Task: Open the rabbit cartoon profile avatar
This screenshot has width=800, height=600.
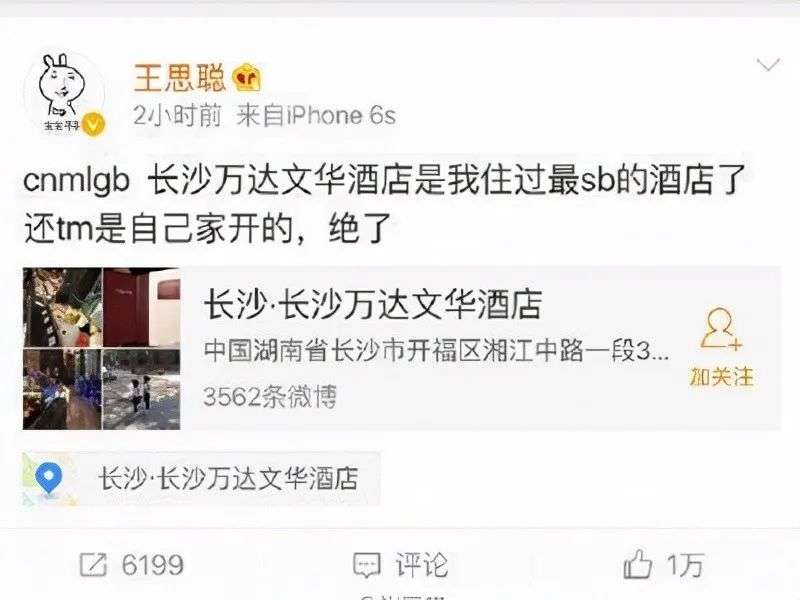Action: pyautogui.click(x=64, y=93)
